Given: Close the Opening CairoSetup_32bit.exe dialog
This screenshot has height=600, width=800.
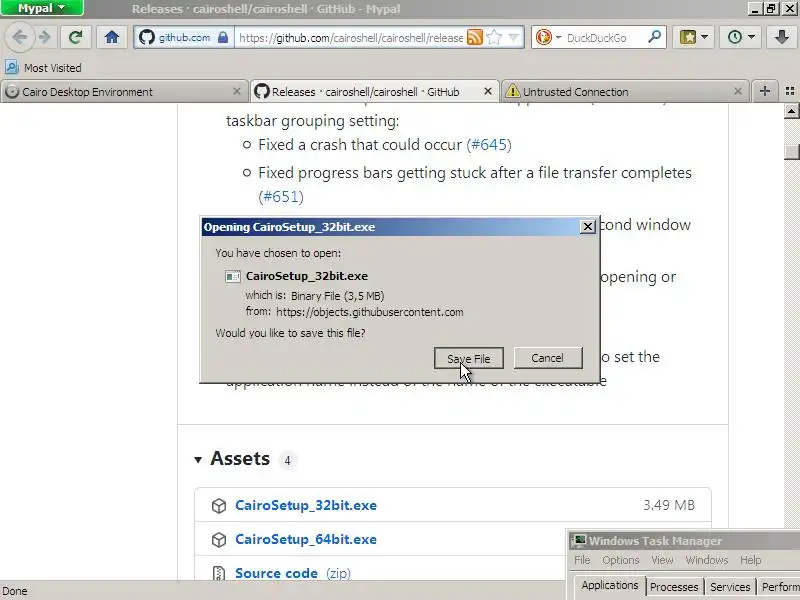Looking at the screenshot, I should click(588, 227).
